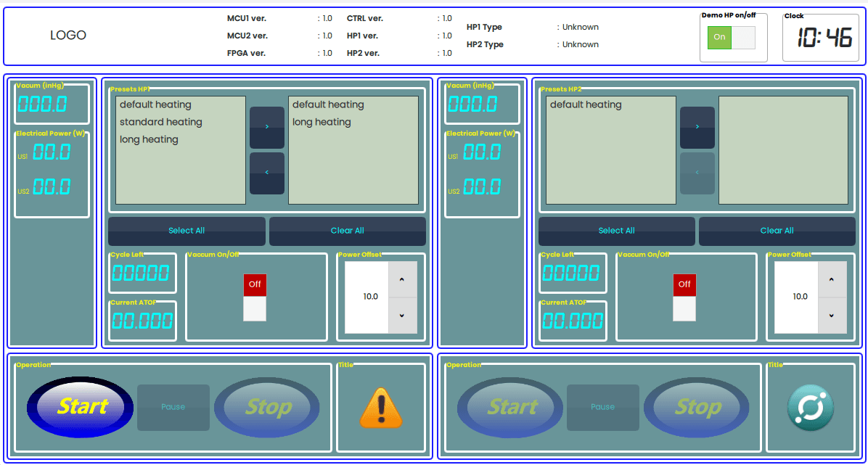The image size is (868, 465).
Task: Click Select All for HP1 presets
Action: (x=187, y=231)
